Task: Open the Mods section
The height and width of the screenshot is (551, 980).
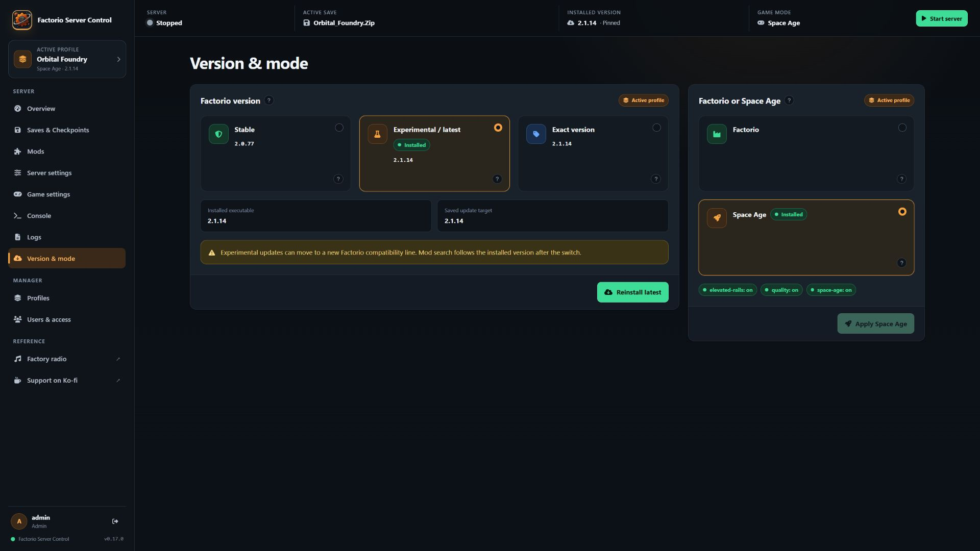Action: (67, 152)
